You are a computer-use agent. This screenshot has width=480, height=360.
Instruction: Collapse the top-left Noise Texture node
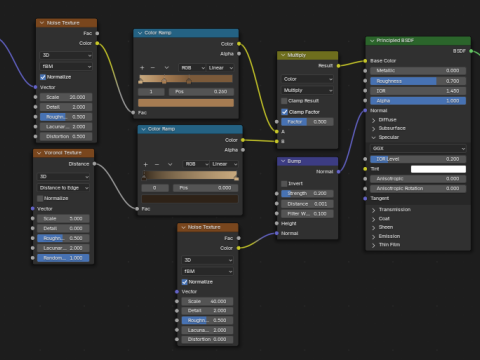point(42,23)
